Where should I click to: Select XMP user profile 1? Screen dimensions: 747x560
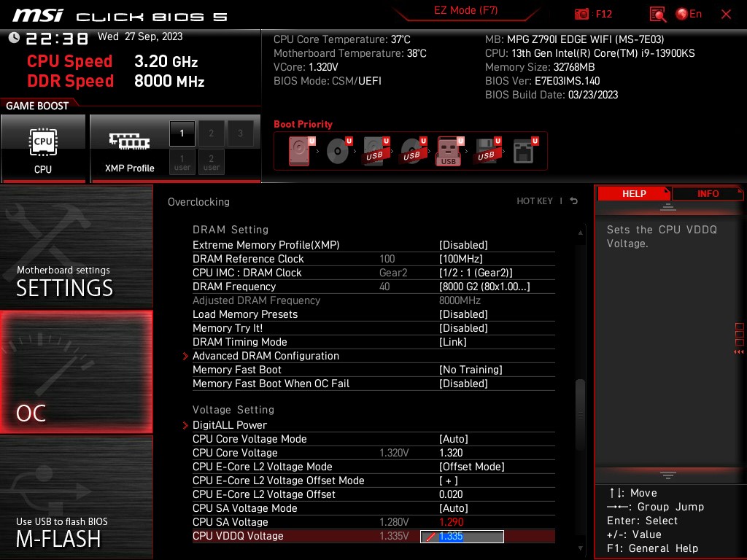(x=182, y=162)
